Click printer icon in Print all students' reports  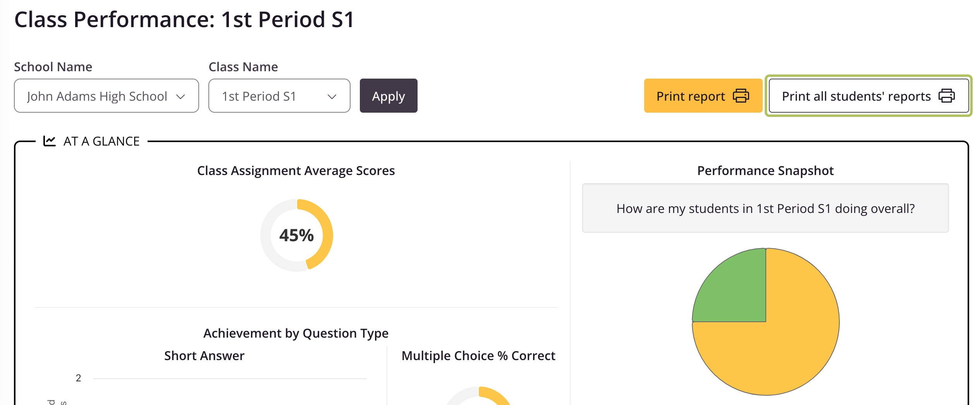click(946, 96)
